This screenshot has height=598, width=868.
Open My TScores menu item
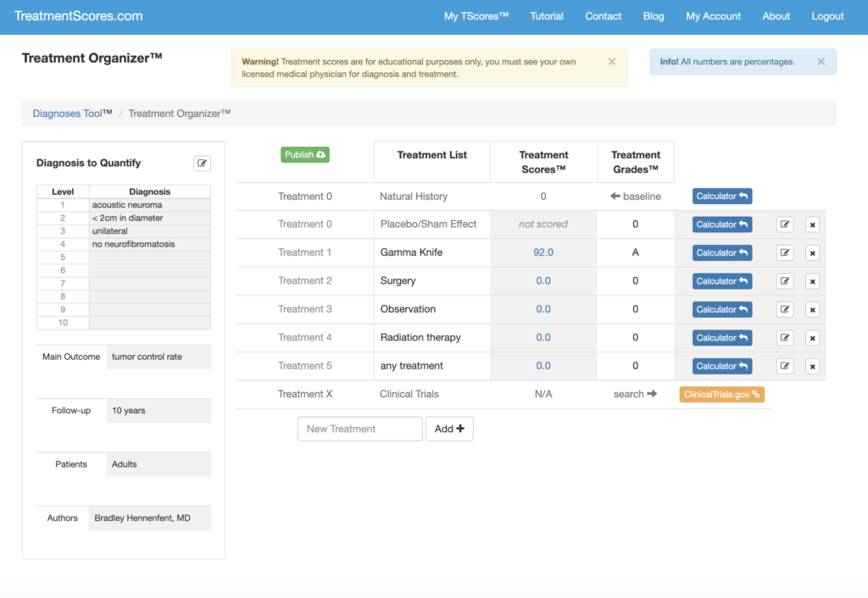476,16
